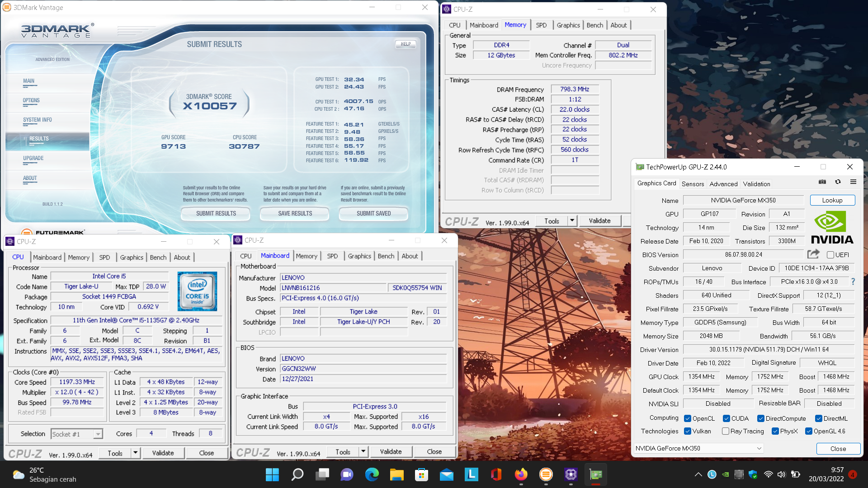Expand Tools arrow in CPU-Z Memory window
Screen dimensions: 868x488
point(572,221)
